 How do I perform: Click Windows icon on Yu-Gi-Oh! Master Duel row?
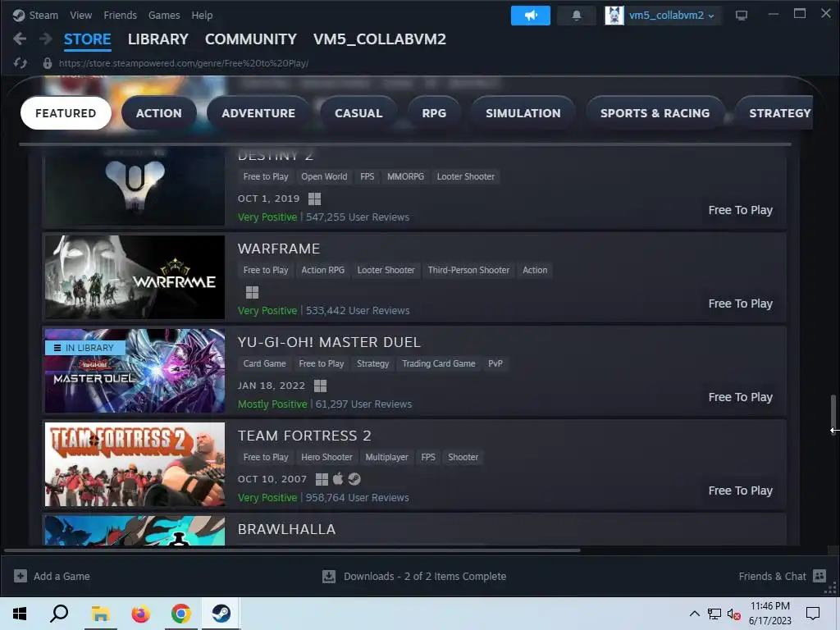coord(320,386)
